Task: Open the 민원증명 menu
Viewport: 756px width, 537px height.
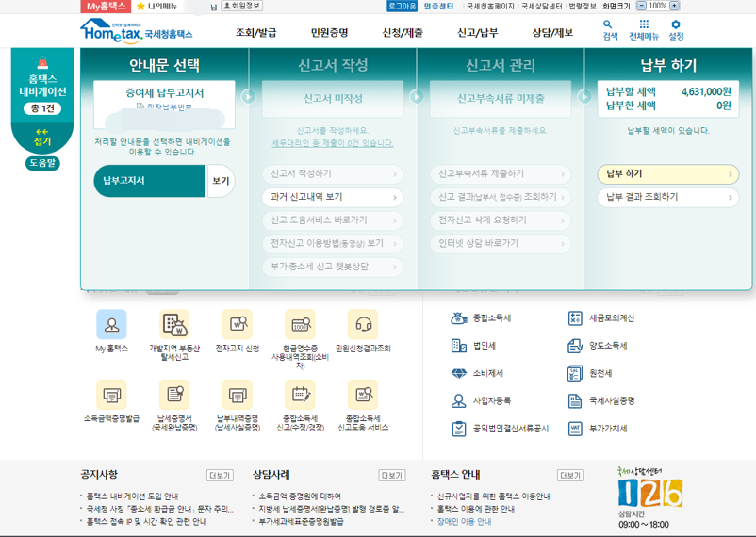Action: 329,33
